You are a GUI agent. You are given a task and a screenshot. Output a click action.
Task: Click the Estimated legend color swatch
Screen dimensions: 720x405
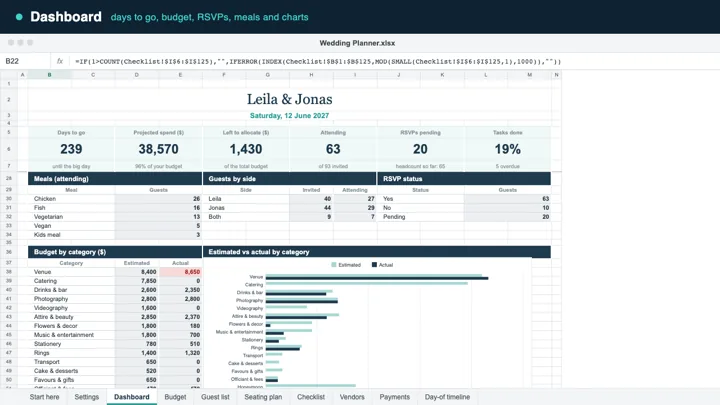334,265
